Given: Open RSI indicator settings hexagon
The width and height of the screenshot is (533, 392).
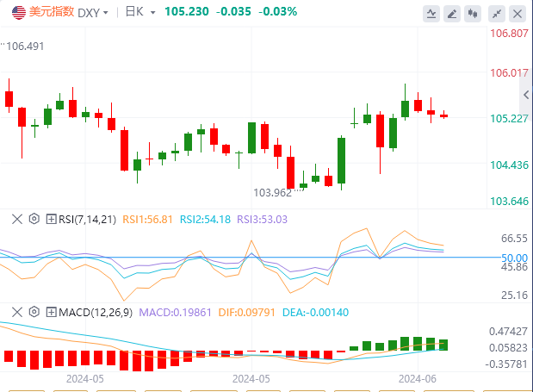Looking at the screenshot, I should click(34, 219).
